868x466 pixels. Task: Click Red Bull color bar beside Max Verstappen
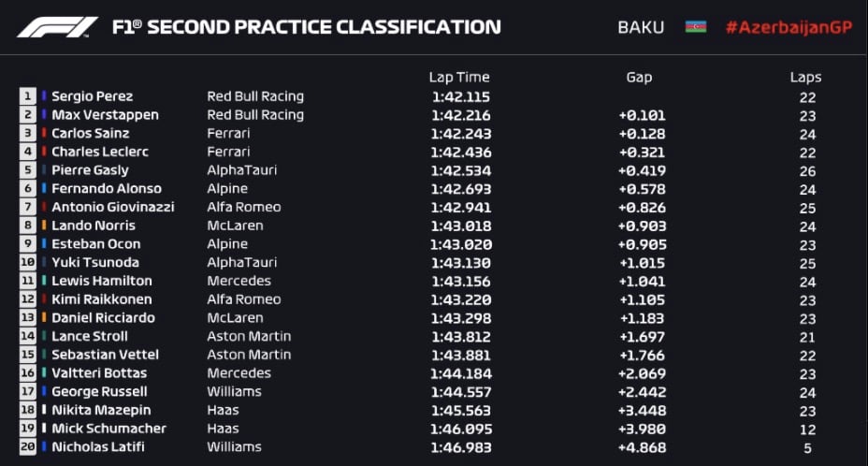point(44,115)
